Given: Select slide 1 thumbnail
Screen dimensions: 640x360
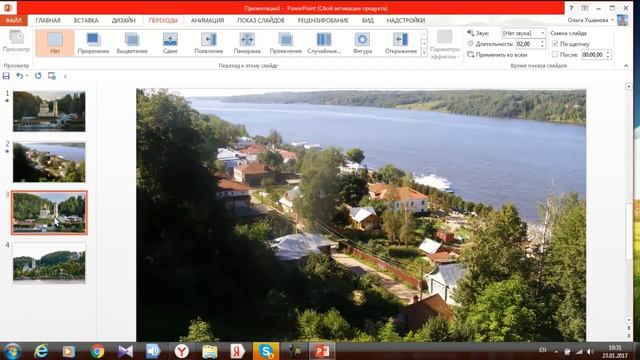Looking at the screenshot, I should coord(49,111).
